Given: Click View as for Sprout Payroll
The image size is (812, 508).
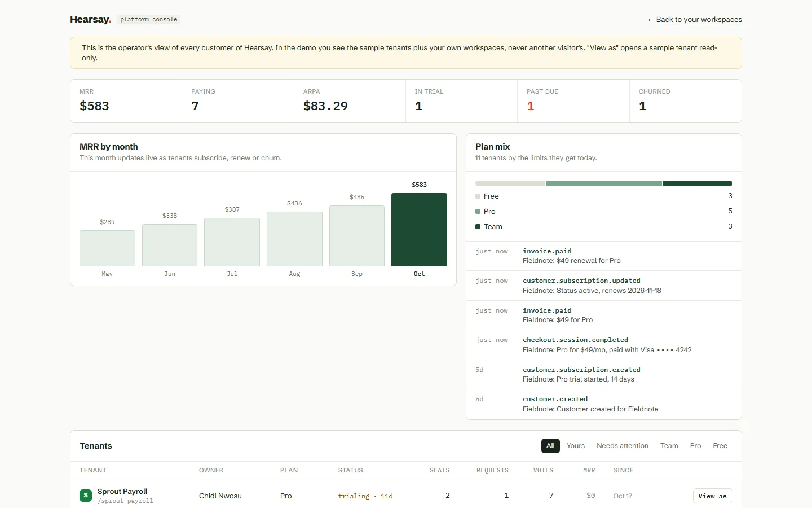Looking at the screenshot, I should point(713,496).
